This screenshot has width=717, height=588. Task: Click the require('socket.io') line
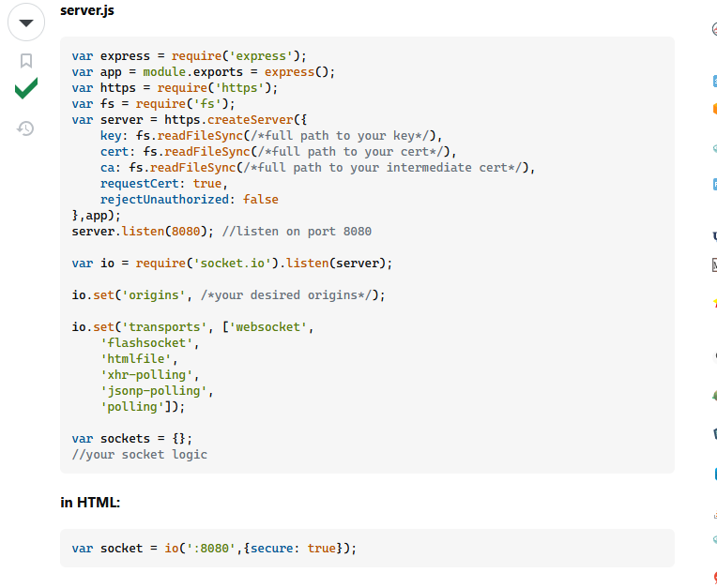232,264
